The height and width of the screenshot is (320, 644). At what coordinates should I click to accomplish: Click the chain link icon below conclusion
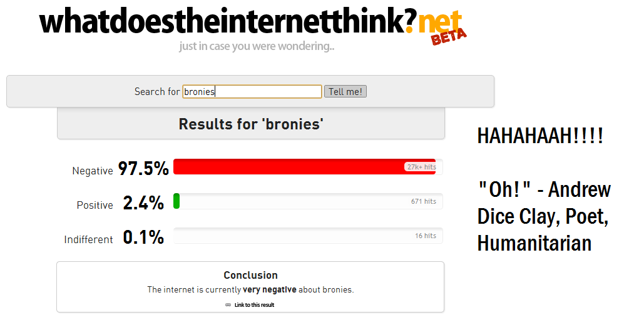[x=228, y=305]
